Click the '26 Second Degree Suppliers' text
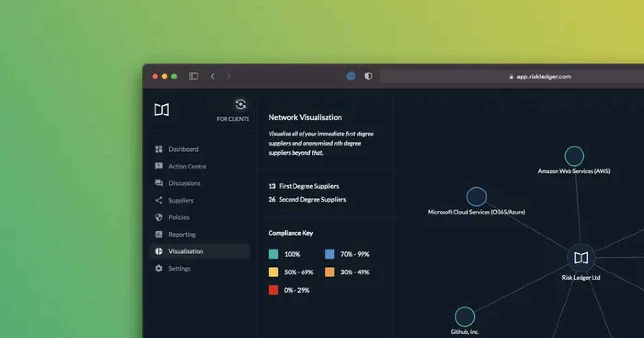 [x=307, y=199]
